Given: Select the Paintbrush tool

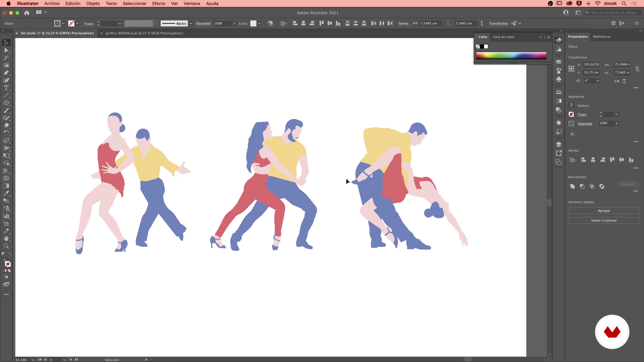Looking at the screenshot, I should (6, 110).
